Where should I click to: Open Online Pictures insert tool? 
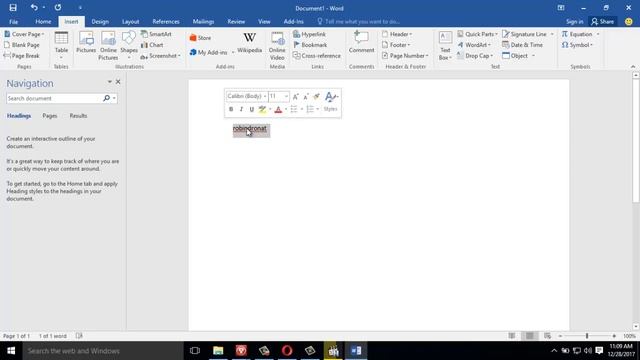click(x=108, y=46)
